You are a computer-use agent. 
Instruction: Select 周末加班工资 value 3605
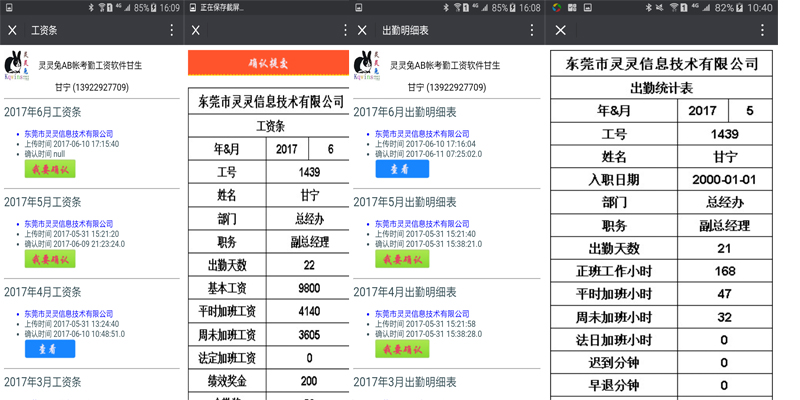point(308,335)
